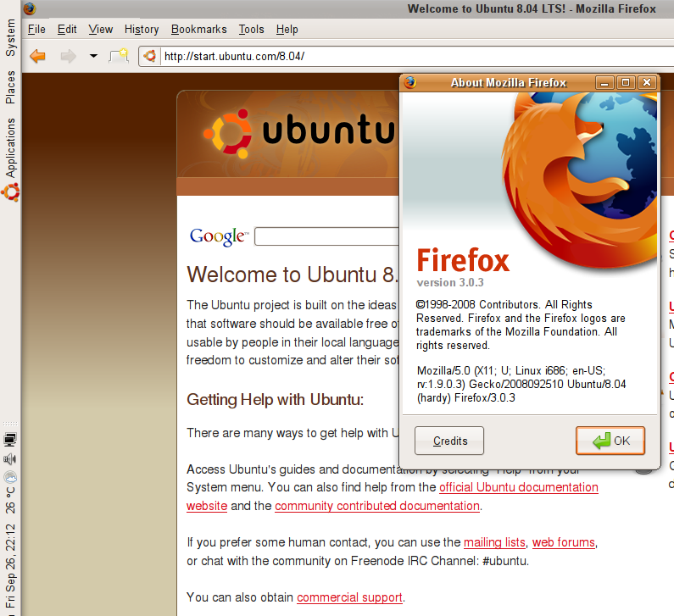The height and width of the screenshot is (616, 674).
Task: Click the 'version 3.0.3' text
Action: 450,283
